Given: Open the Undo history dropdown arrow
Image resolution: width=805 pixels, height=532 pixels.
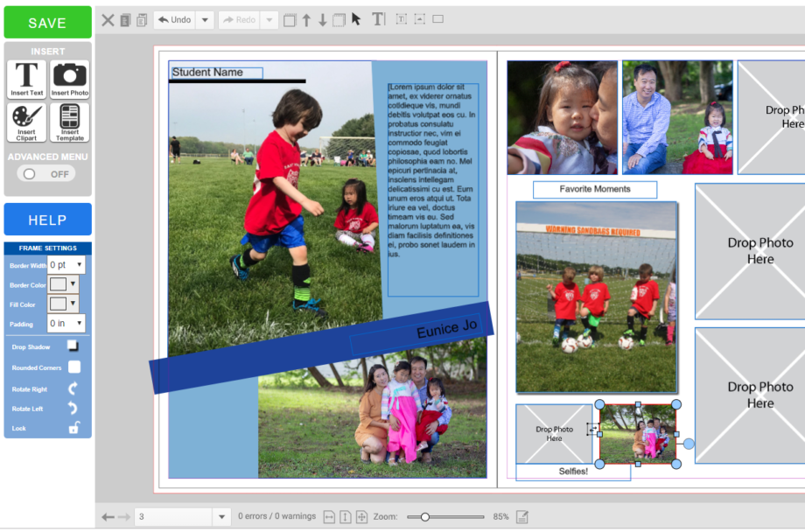Looking at the screenshot, I should 203,19.
